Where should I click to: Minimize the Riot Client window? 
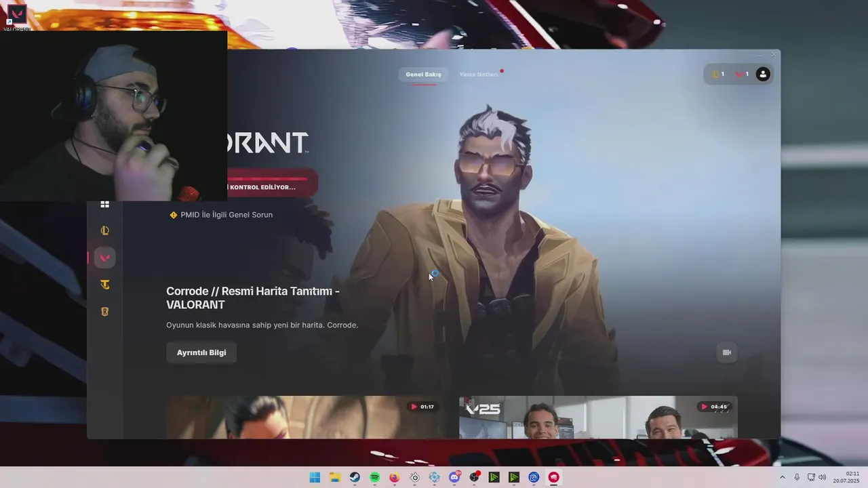coord(760,54)
